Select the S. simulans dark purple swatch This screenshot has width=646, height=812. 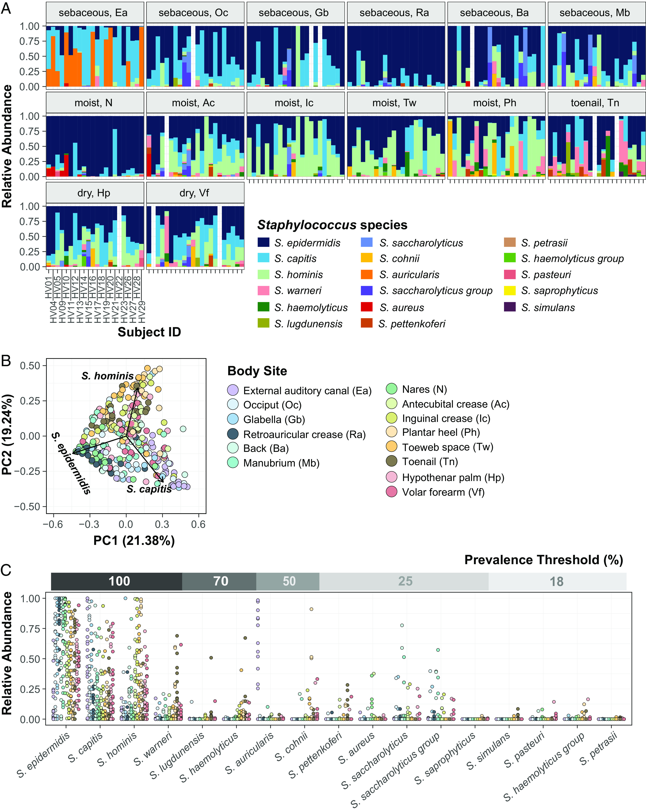pyautogui.click(x=510, y=307)
